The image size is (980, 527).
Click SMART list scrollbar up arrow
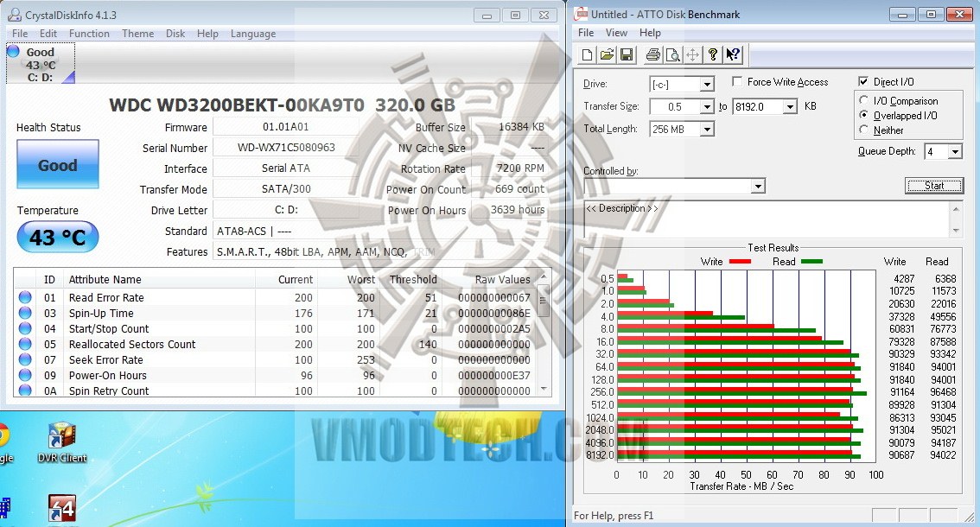click(543, 276)
